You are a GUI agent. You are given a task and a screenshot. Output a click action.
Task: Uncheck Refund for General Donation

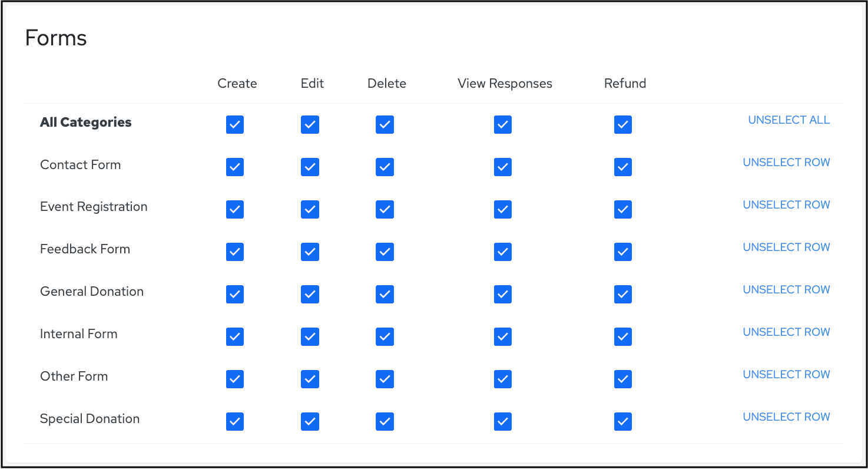coord(623,295)
